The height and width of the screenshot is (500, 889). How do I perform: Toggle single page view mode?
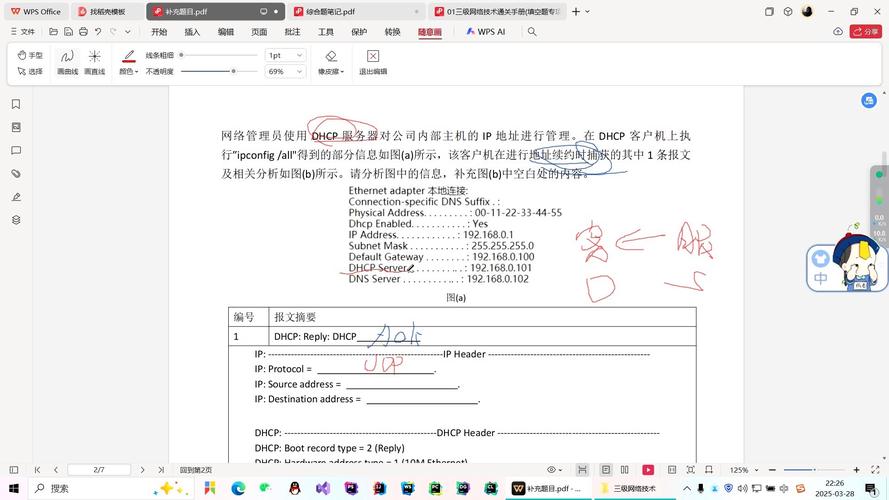[x=606, y=470]
